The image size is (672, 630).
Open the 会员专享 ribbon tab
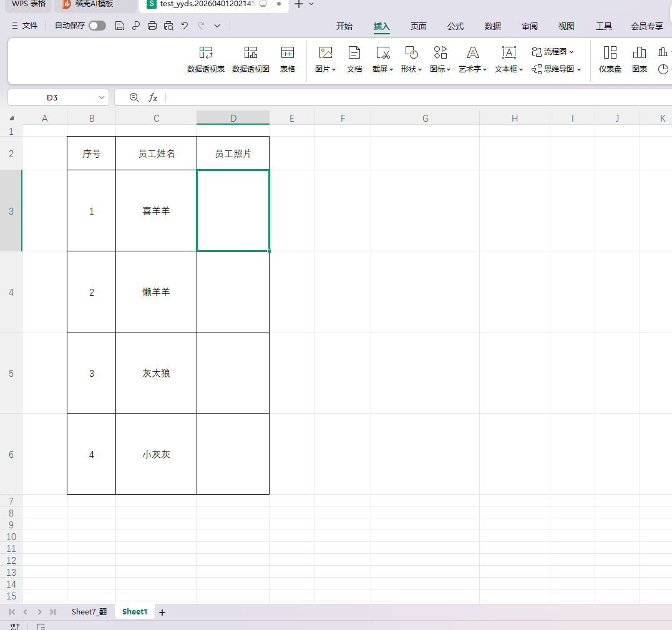(646, 26)
